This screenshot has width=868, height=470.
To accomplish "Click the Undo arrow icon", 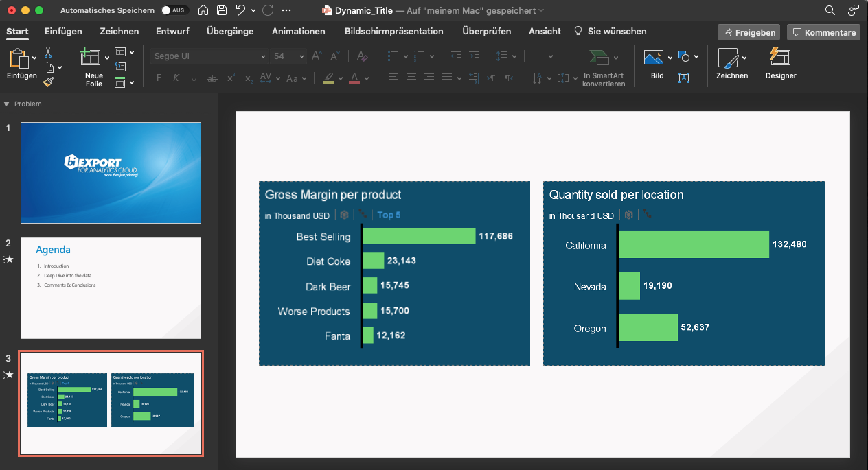I will [240, 10].
